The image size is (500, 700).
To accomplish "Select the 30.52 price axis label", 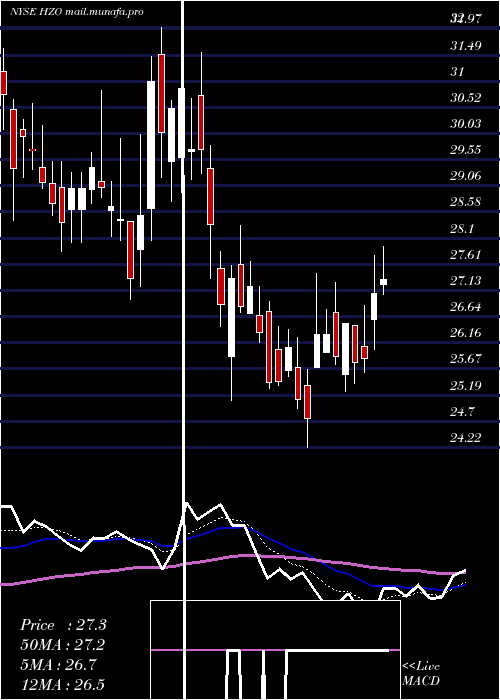I will 466,98.
